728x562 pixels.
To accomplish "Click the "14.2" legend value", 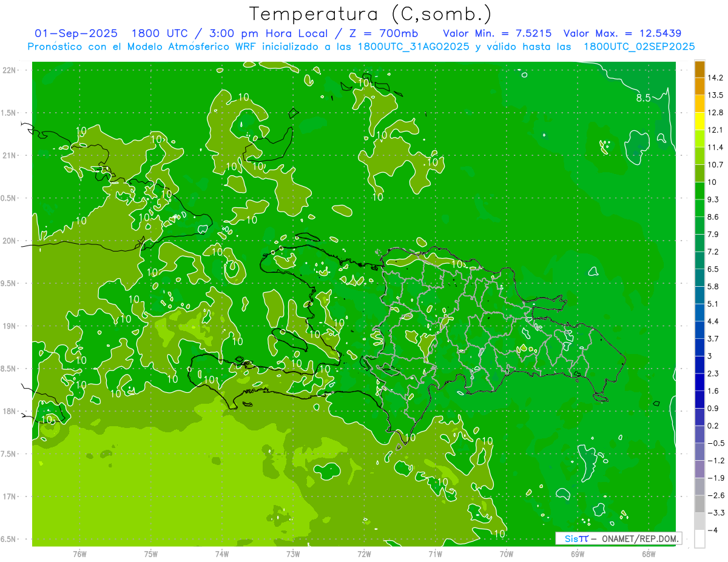I will coord(715,78).
